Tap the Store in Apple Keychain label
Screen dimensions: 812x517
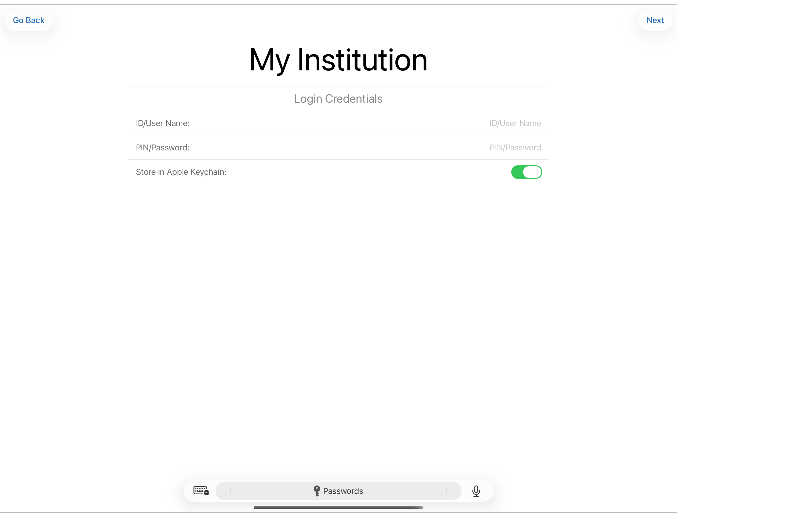point(181,172)
